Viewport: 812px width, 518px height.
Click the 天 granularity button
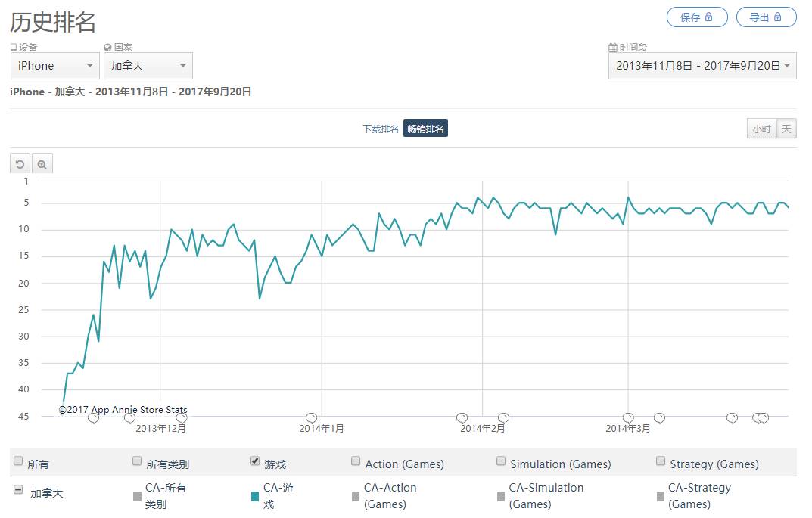pos(787,129)
